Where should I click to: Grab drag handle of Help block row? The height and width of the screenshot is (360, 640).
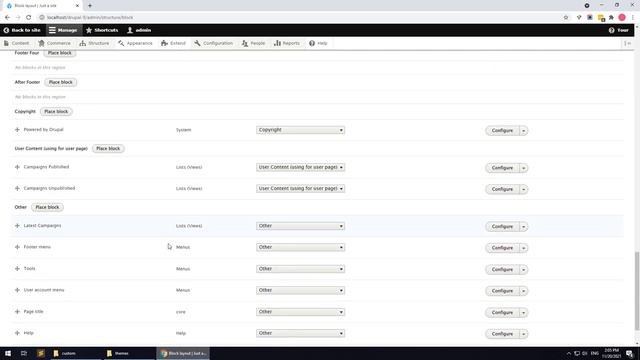17,333
